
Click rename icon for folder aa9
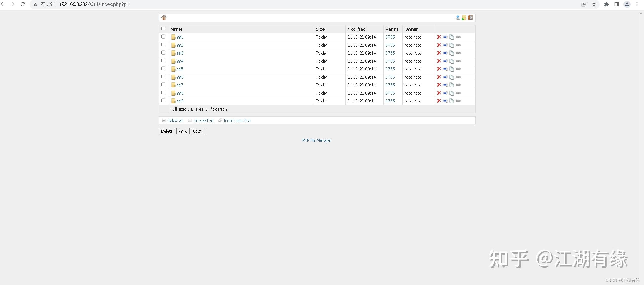[x=445, y=101]
